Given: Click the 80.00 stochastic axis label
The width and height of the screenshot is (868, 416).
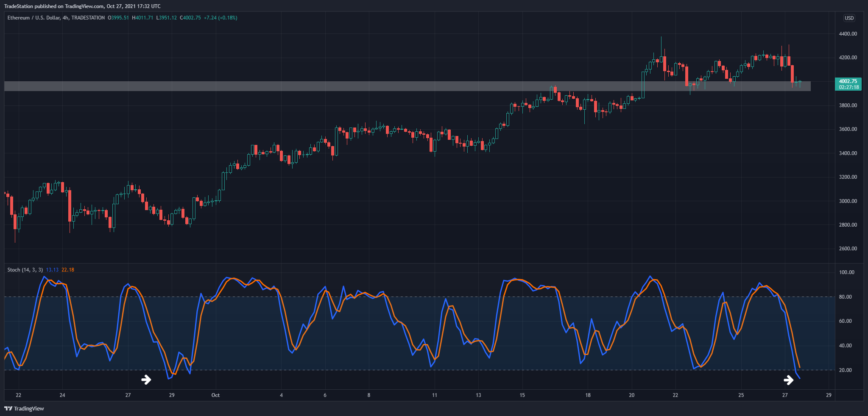Looking at the screenshot, I should (x=845, y=297).
